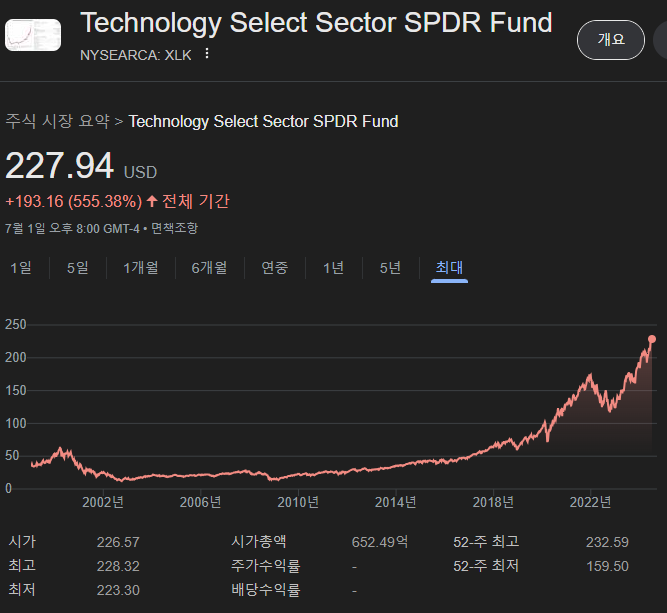Click the 시가총액 value 652.49억
Image resolution: width=667 pixels, height=613 pixels.
click(x=380, y=542)
